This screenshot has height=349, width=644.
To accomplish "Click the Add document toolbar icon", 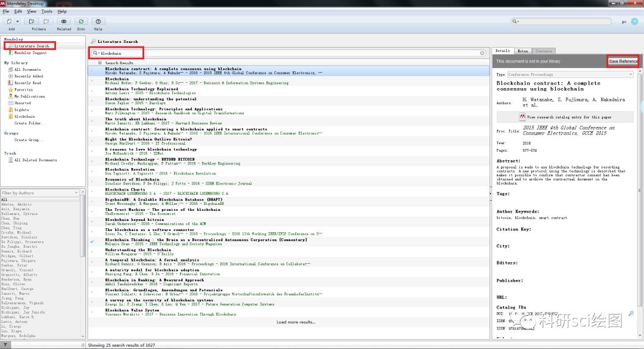I will (x=9, y=21).
